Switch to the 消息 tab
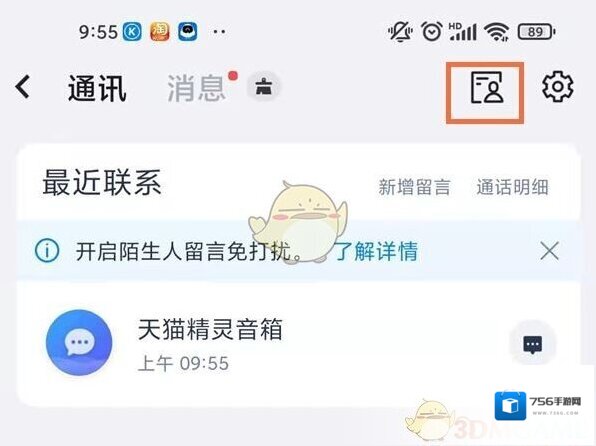This screenshot has height=446, width=596. [197, 88]
